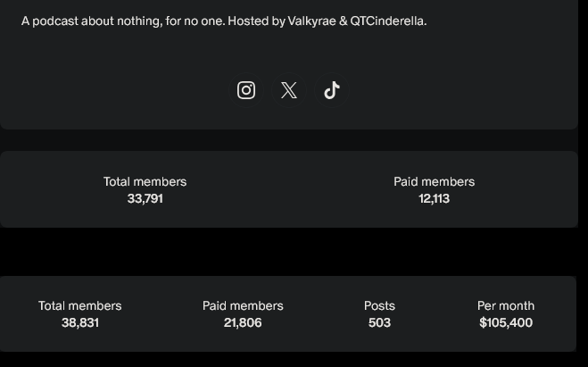Click 'Hosted by' in the description
The image size is (588, 367).
click(249, 21)
